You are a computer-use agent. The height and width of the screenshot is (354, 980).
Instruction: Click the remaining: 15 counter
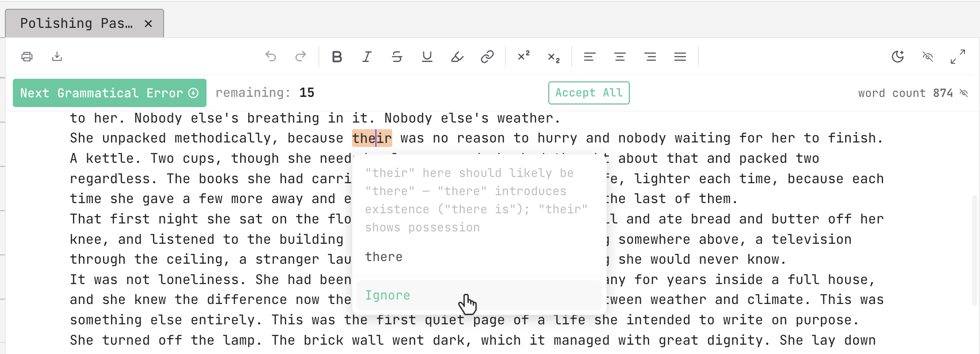[265, 92]
